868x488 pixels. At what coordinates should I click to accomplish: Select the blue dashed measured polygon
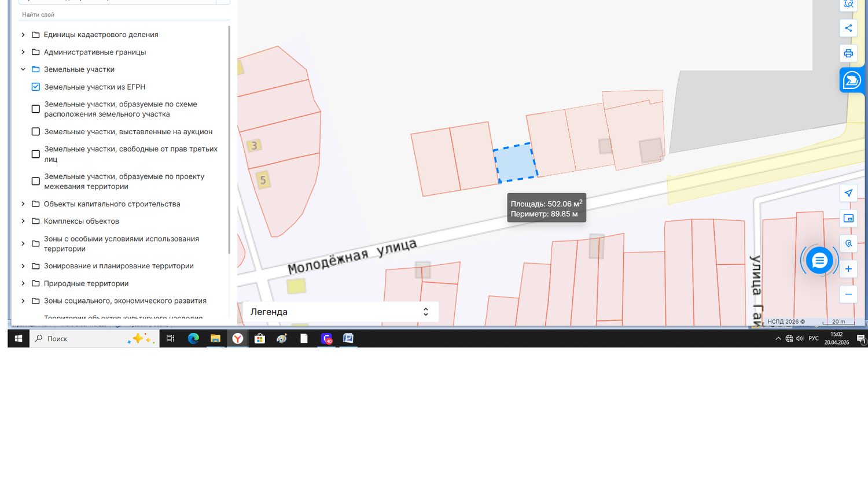point(515,162)
